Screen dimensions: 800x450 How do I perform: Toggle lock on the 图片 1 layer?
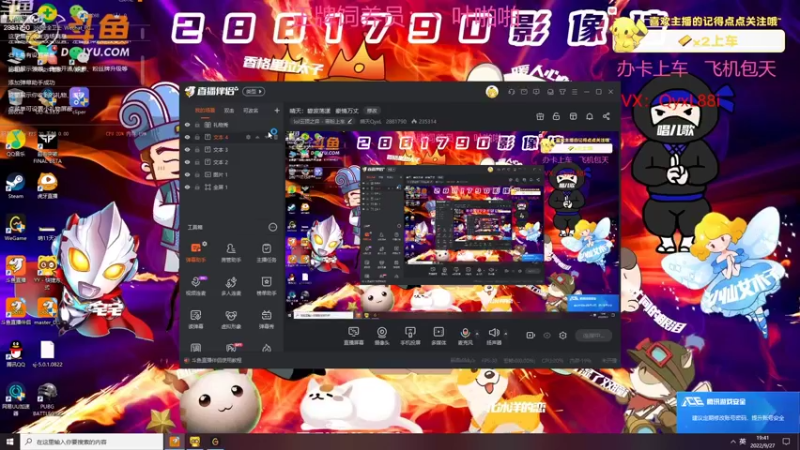[197, 174]
